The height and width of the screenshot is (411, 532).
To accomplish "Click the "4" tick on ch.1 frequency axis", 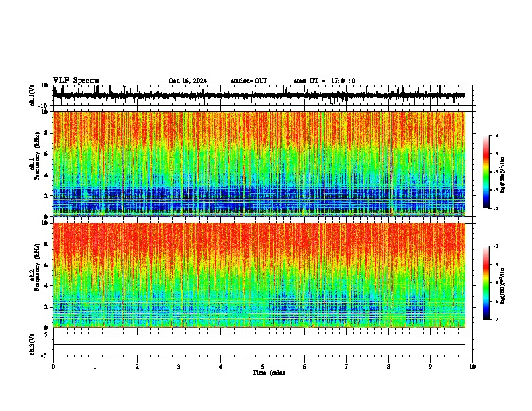I will point(47,175).
